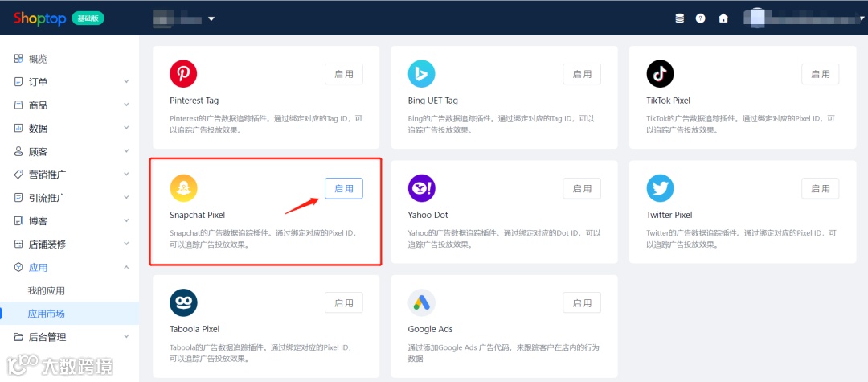Click the Snapchat Pixel logo
The width and height of the screenshot is (868, 382).
coord(183,188)
